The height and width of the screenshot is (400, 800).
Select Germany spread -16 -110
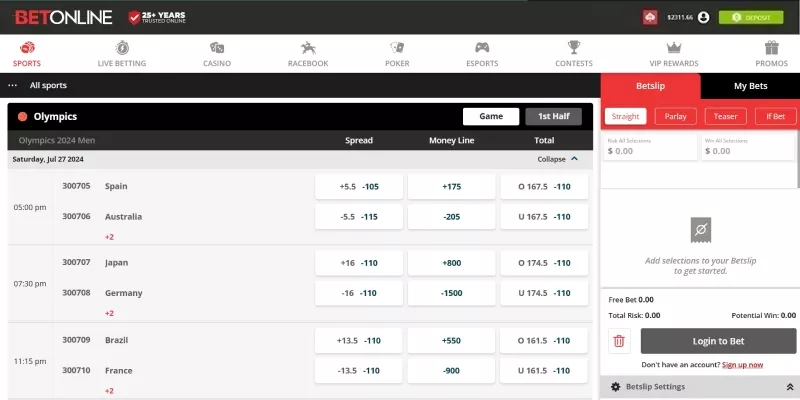tap(359, 293)
